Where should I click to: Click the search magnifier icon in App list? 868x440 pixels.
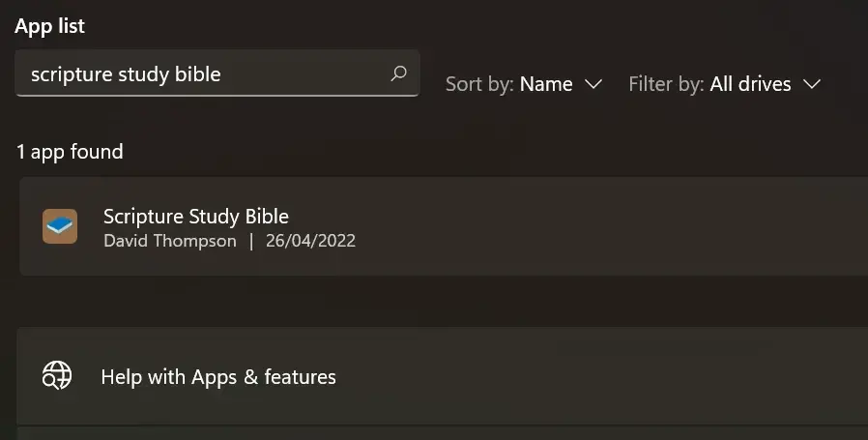pyautogui.click(x=398, y=73)
